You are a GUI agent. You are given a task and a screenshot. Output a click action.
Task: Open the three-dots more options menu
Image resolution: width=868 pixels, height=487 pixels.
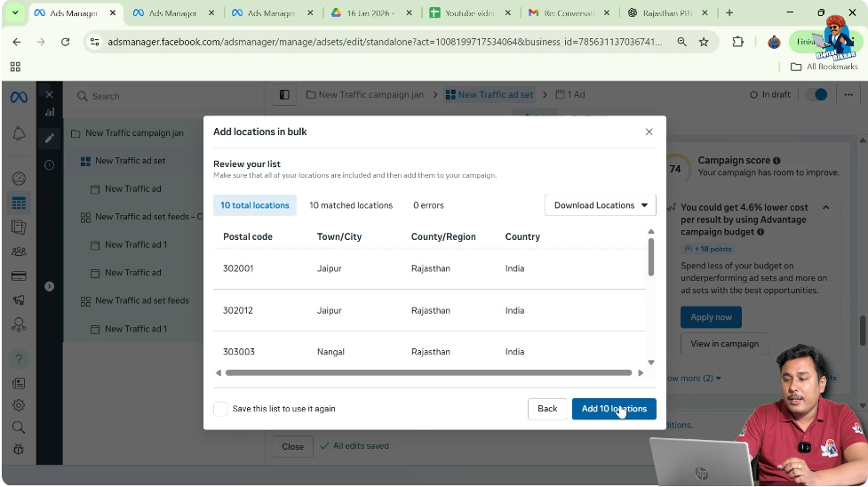point(848,95)
